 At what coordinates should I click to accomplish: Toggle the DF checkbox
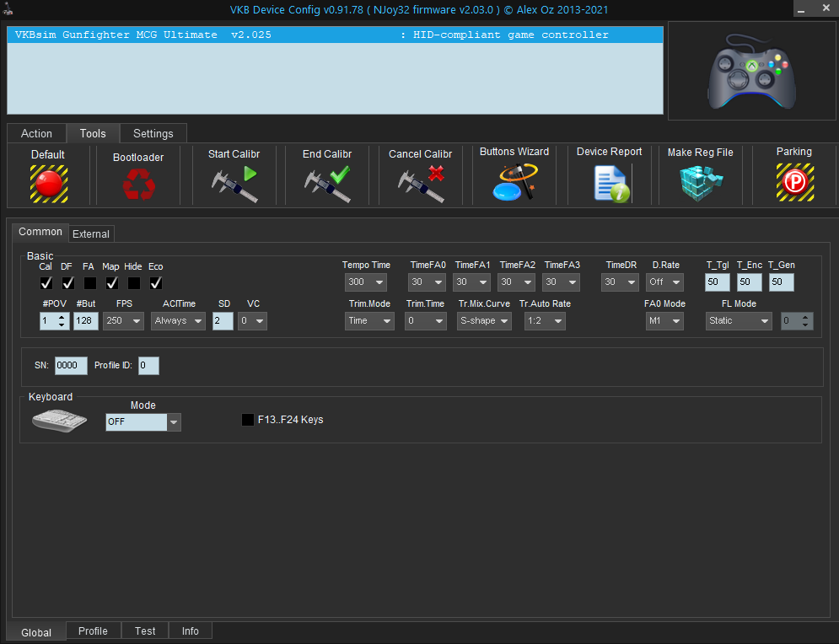pyautogui.click(x=68, y=283)
